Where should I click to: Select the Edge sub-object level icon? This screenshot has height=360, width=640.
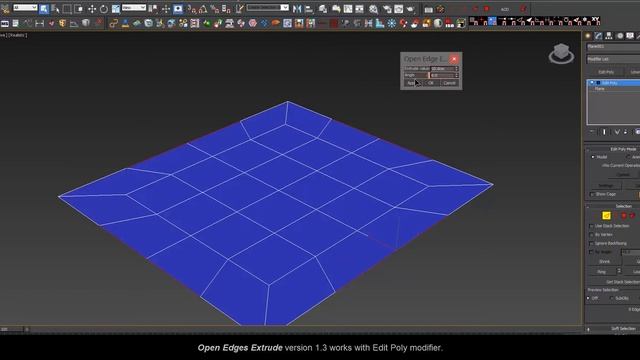(x=607, y=216)
